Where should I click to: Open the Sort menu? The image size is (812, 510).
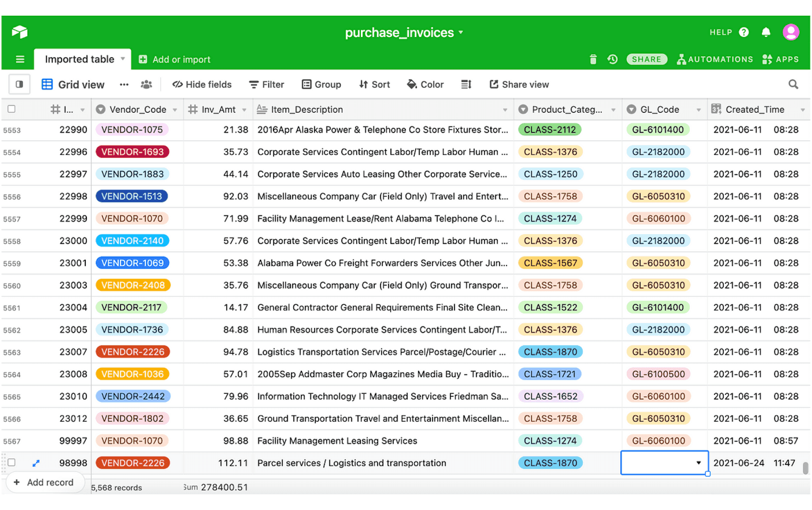374,84
